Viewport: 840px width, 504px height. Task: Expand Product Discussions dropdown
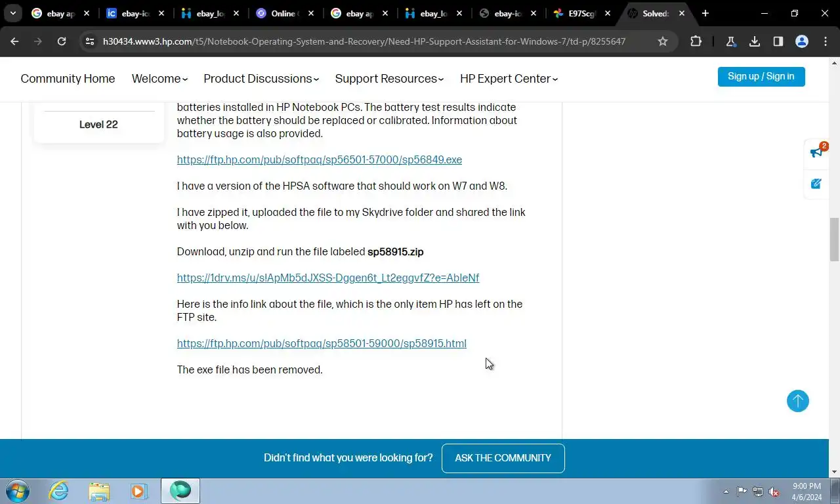tap(261, 79)
